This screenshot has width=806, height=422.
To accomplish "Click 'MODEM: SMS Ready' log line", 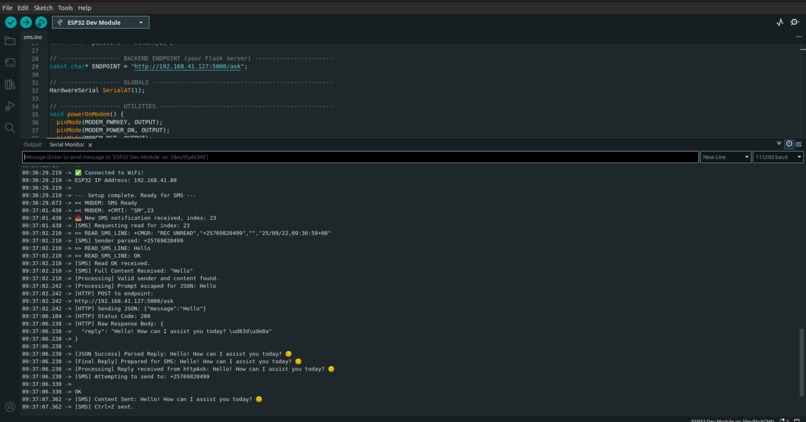I will point(80,203).
